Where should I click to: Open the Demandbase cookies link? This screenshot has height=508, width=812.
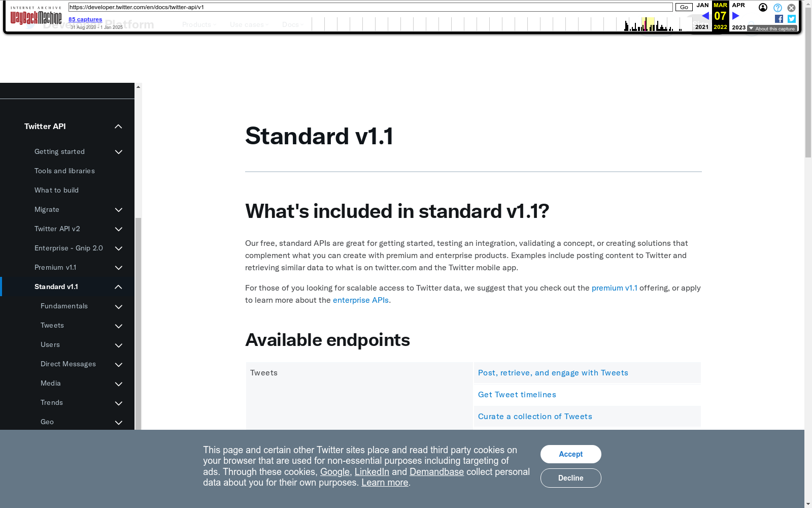(436, 472)
